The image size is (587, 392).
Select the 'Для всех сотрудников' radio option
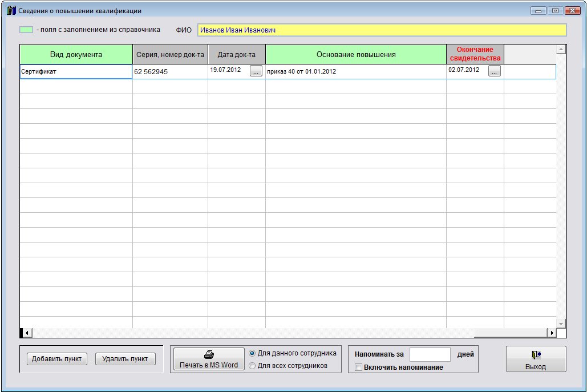click(252, 366)
